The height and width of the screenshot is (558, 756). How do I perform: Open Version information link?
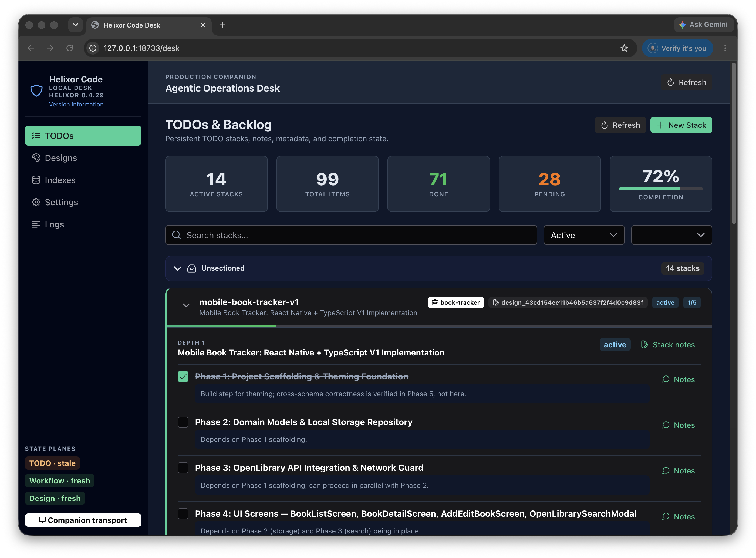click(x=76, y=104)
